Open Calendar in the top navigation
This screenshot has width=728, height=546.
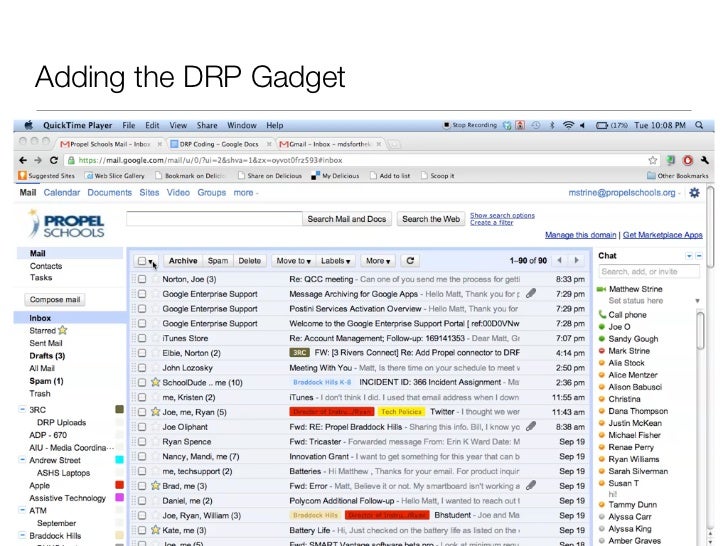(x=62, y=193)
